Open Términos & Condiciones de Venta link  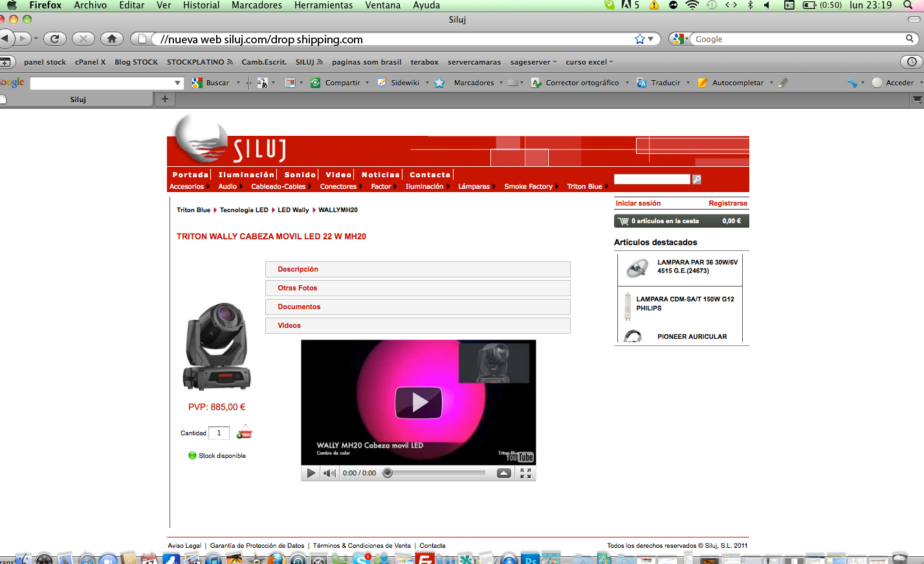(x=362, y=545)
